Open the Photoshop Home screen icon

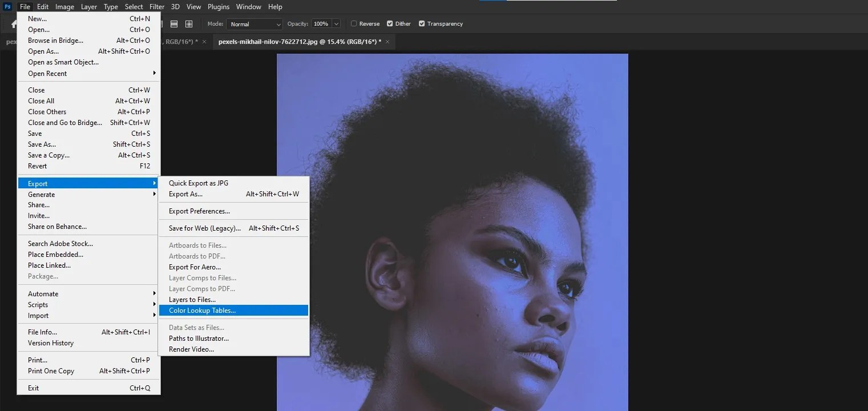click(x=13, y=24)
